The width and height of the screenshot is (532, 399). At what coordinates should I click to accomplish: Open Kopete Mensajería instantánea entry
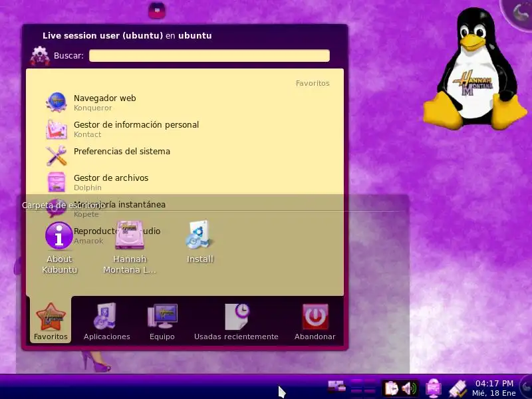(x=185, y=209)
